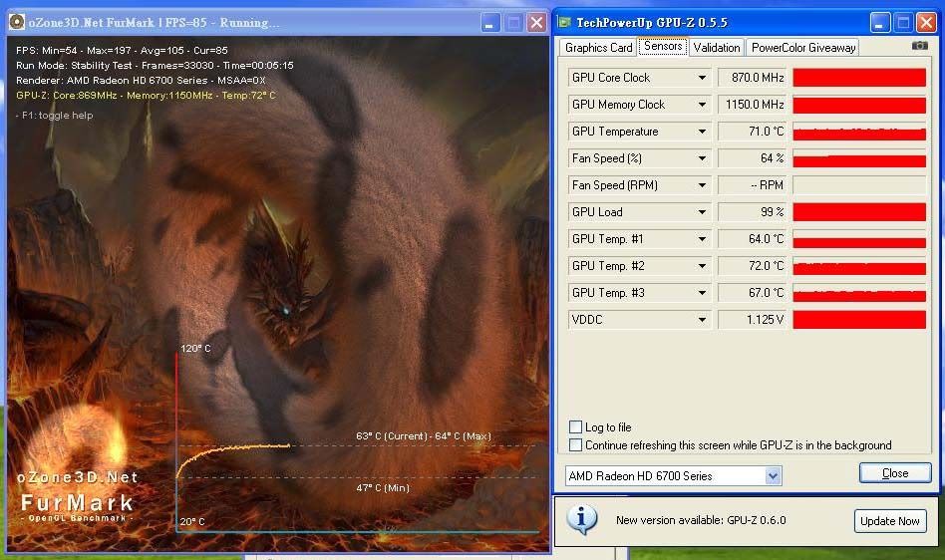
Task: Click the Run Mode Stability Test line
Action: [155, 65]
